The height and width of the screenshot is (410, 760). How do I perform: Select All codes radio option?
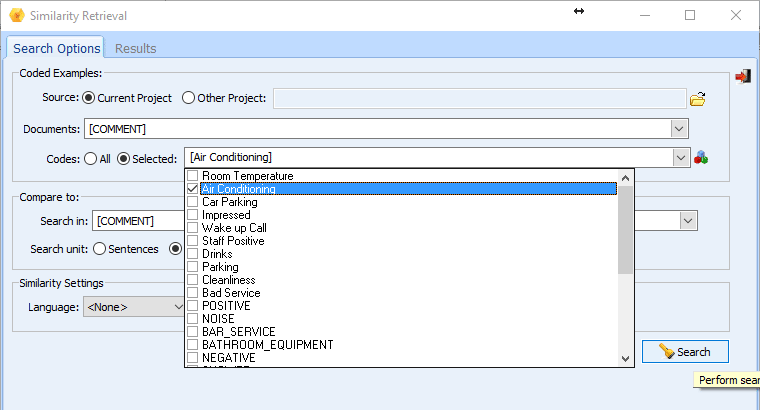90,158
